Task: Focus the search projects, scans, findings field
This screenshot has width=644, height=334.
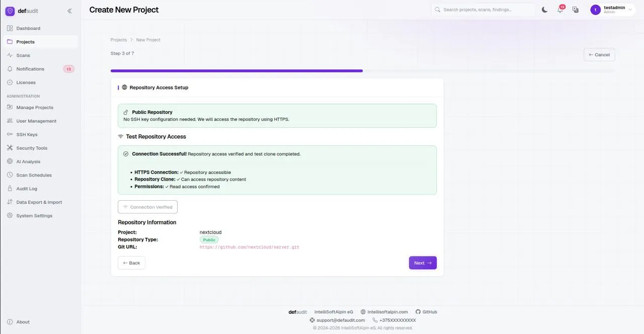Action: point(484,10)
